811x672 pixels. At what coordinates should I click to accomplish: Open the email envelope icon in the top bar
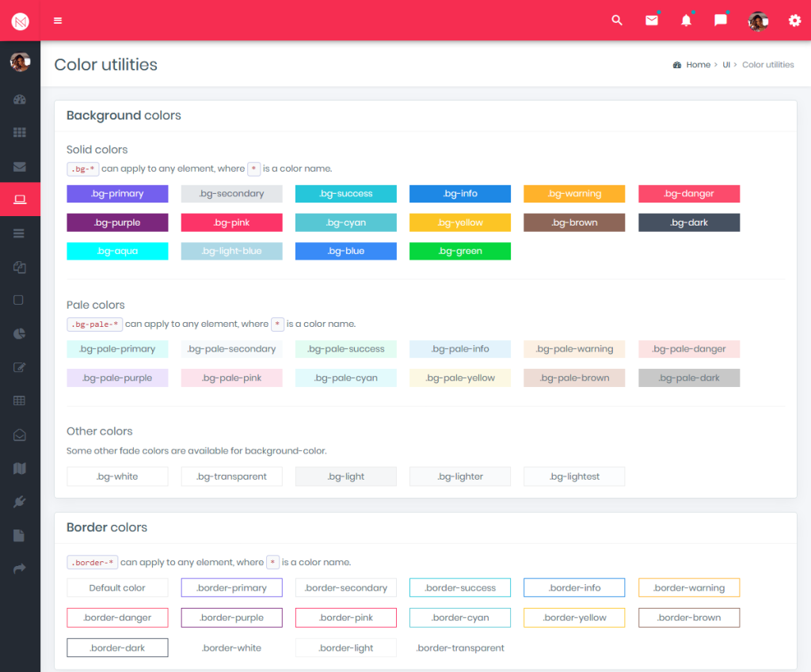(x=652, y=21)
